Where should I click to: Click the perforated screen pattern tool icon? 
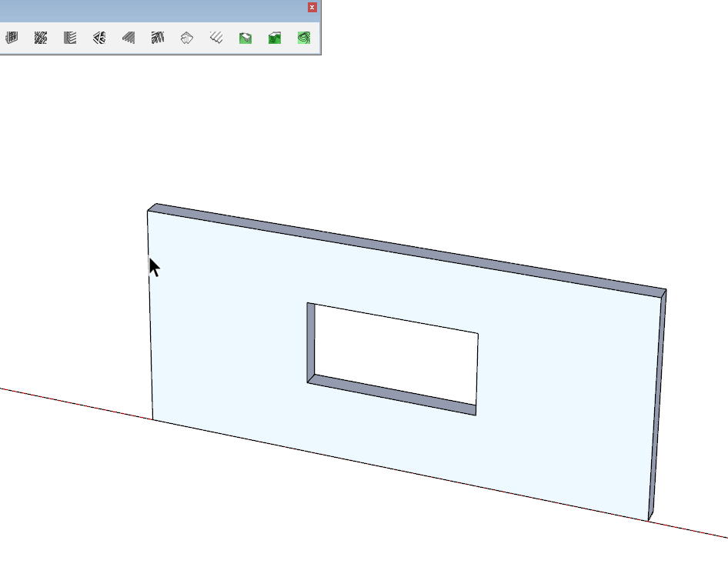click(x=41, y=38)
